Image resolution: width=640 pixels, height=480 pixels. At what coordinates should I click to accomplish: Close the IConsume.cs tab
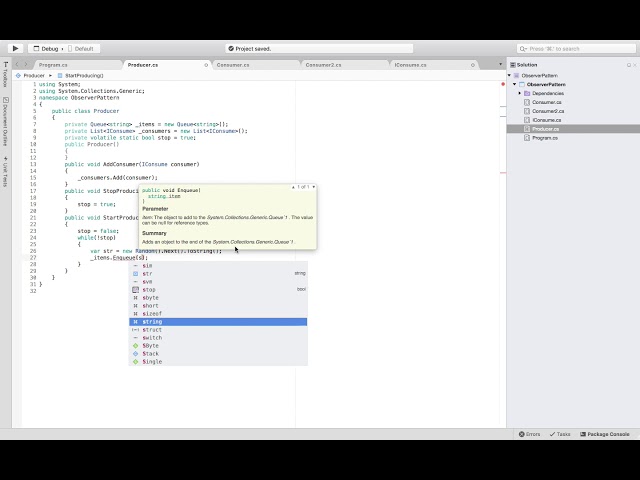click(473, 65)
